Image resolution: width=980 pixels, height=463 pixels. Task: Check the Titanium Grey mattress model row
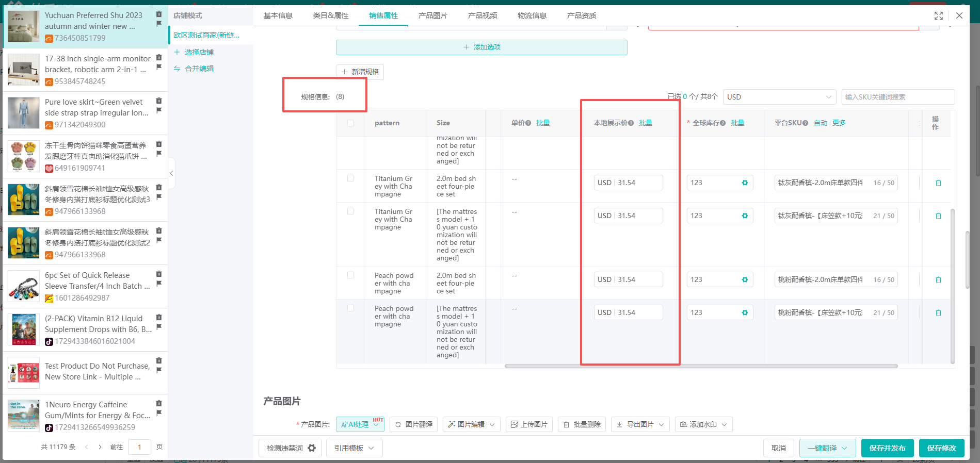click(x=351, y=211)
